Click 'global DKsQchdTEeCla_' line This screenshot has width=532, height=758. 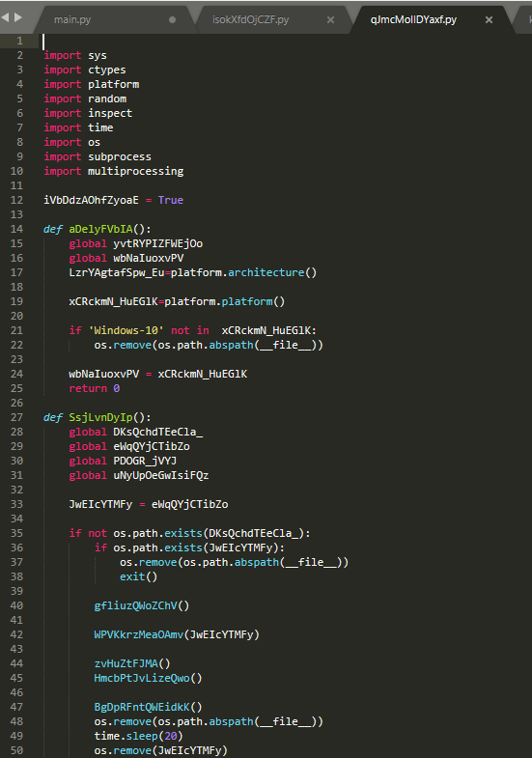[136, 432]
